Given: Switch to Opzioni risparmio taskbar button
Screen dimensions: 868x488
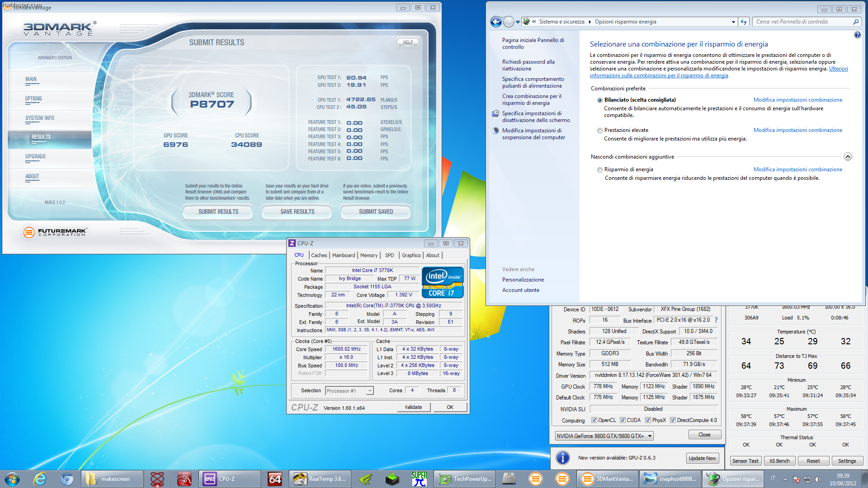Looking at the screenshot, I should [x=734, y=479].
